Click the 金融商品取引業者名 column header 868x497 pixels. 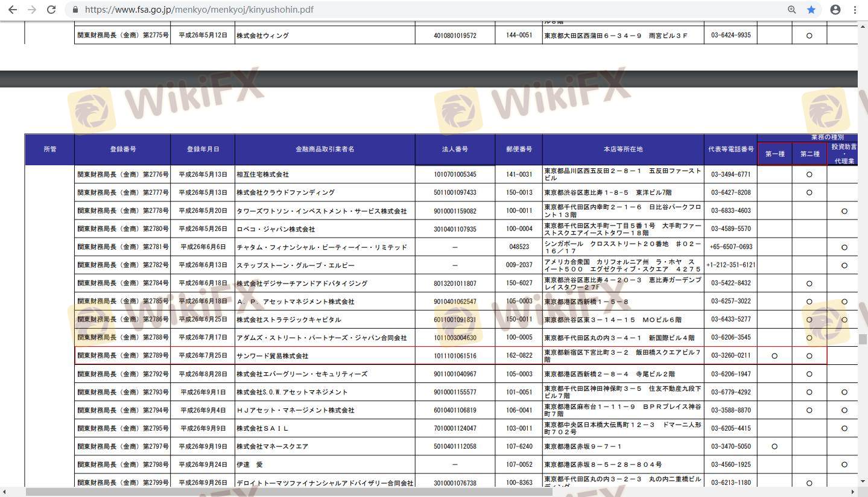click(x=325, y=149)
